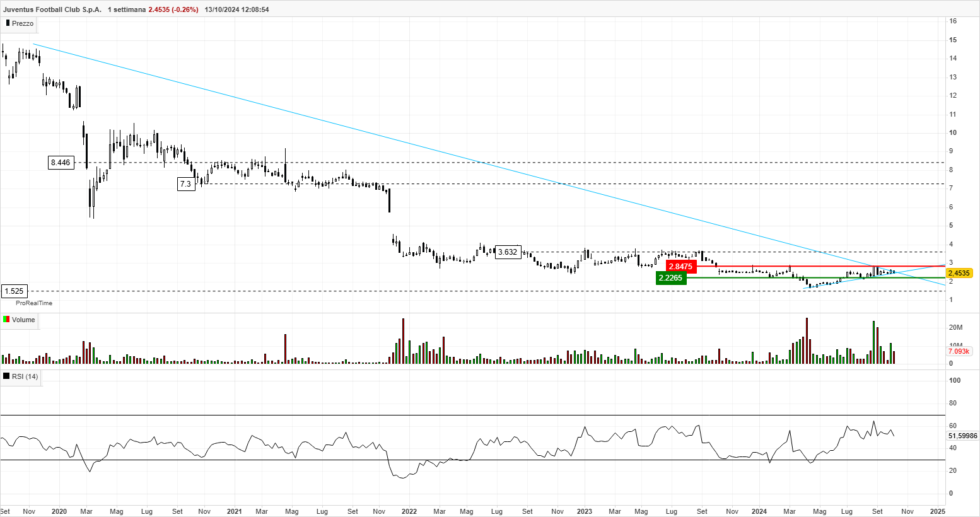
Task: Click the 15 price axis label
Action: tap(953, 40)
